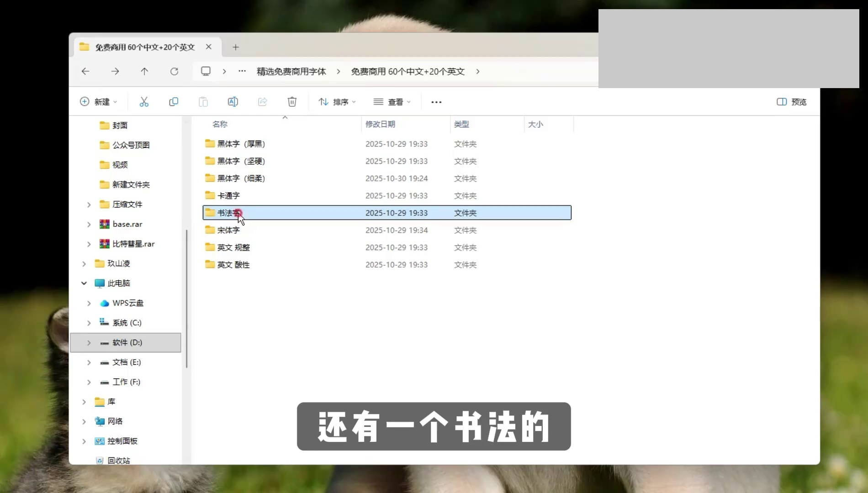868x493 pixels.
Task: Open the 排序 sort dropdown
Action: coord(337,102)
